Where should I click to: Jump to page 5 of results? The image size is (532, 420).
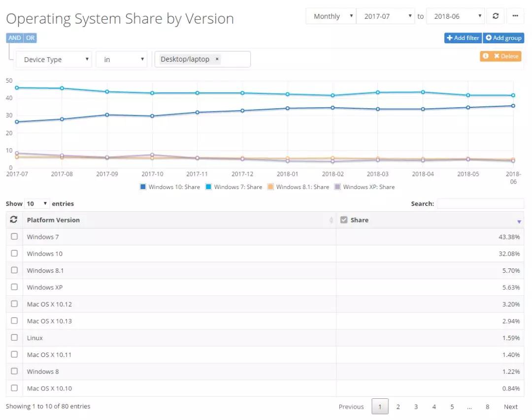coord(452,406)
